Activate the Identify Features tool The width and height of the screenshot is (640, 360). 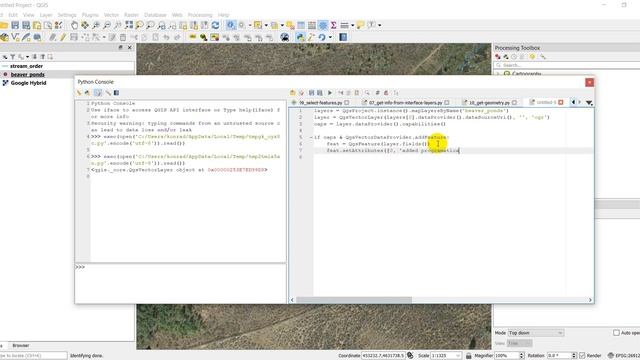tap(231, 25)
